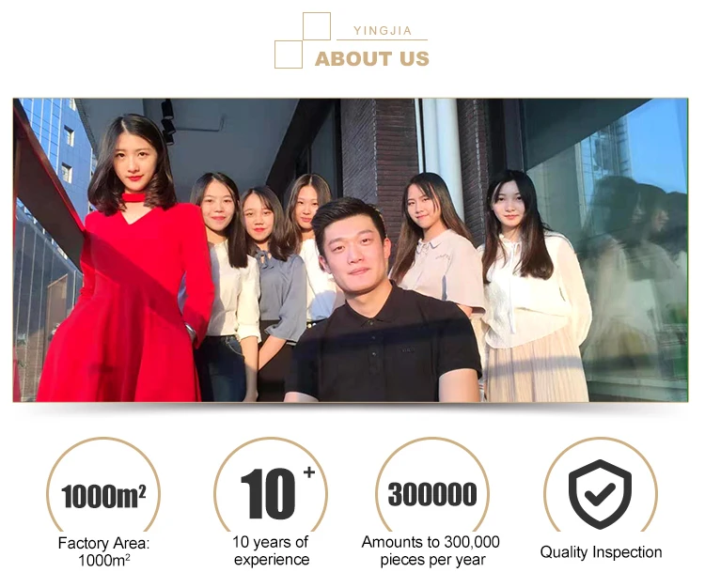The image size is (705, 588).
Task: Click the ABOUT US heading
Action: [x=372, y=59]
